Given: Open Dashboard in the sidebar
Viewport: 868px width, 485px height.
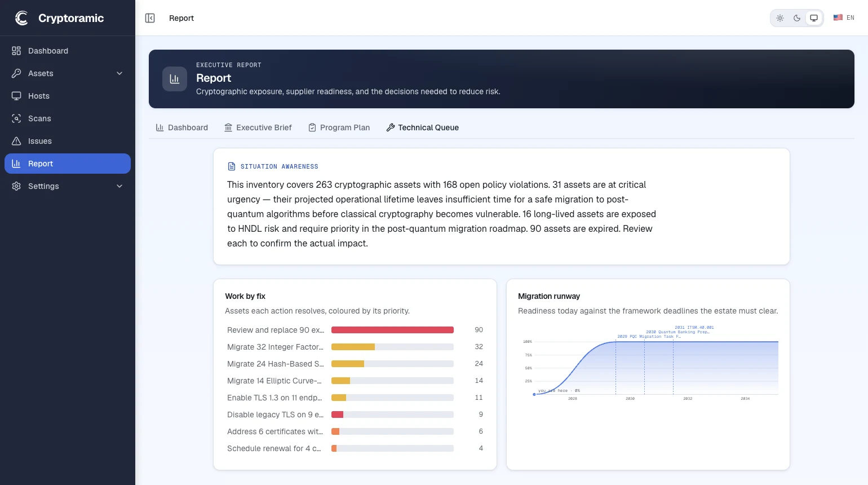Looking at the screenshot, I should (x=68, y=51).
